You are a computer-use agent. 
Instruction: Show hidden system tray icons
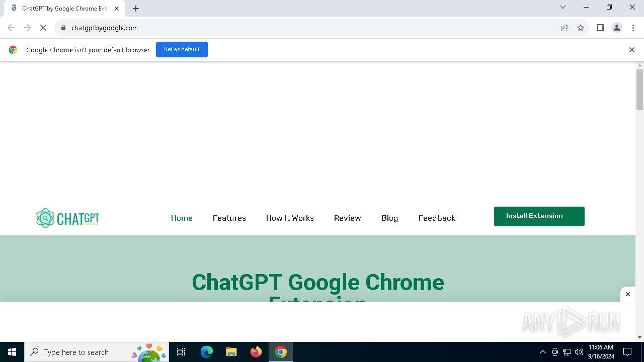click(x=542, y=352)
